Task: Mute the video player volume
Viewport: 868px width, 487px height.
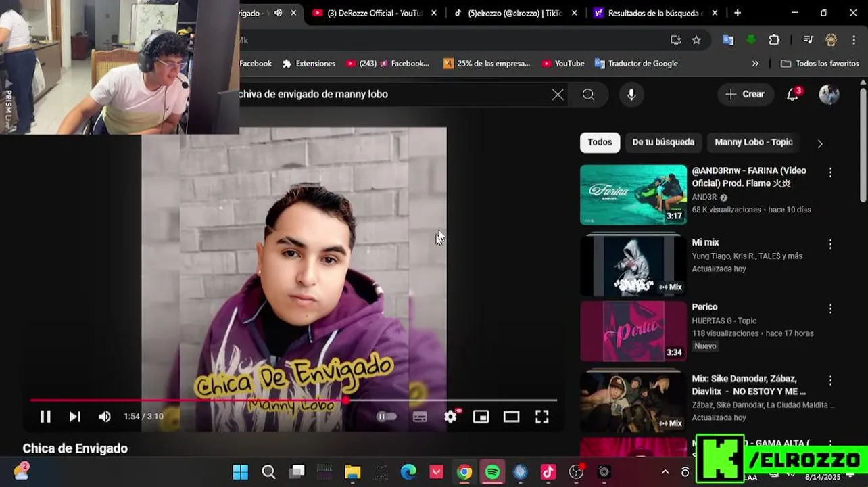Action: pos(105,417)
